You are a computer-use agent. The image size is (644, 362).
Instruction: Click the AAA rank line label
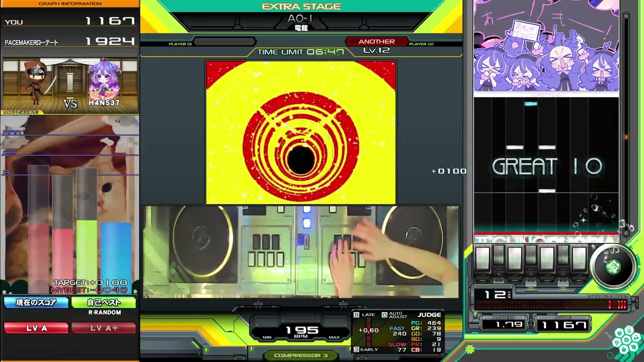point(12,133)
